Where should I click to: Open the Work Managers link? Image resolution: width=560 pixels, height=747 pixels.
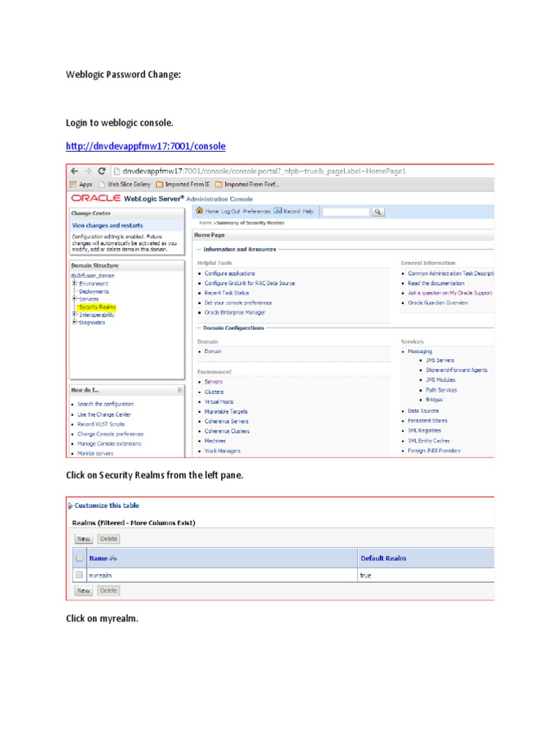tap(222, 451)
